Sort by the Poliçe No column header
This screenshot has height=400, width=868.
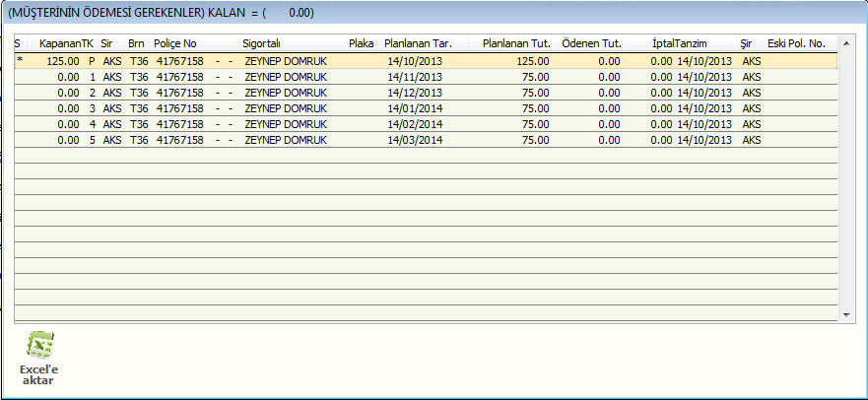pyautogui.click(x=174, y=44)
